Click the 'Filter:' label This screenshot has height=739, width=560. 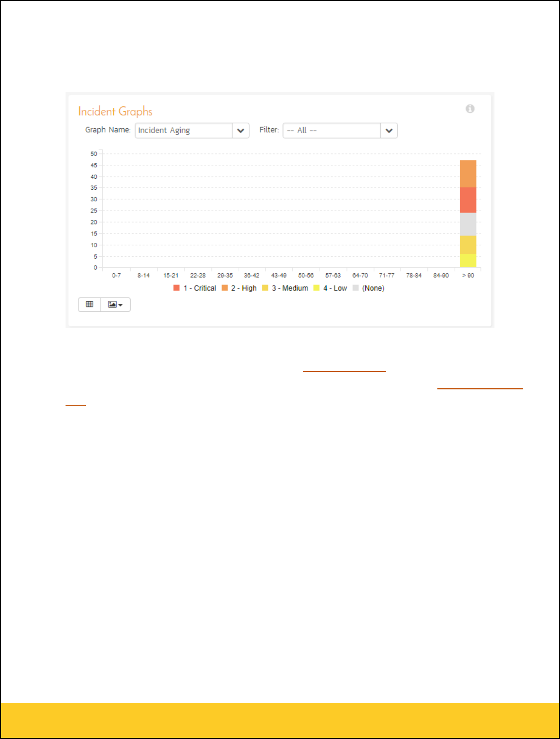[x=269, y=130]
